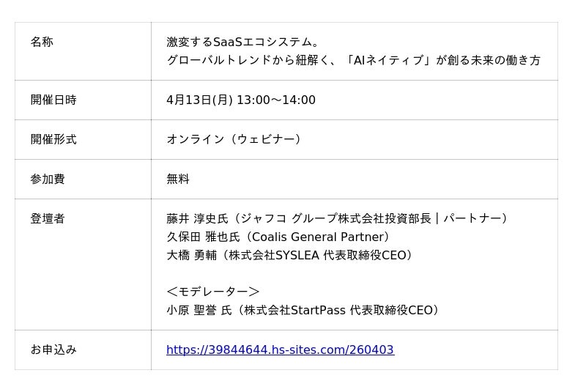Click the 無料 fee text
This screenshot has width=586, height=392.
(x=178, y=180)
